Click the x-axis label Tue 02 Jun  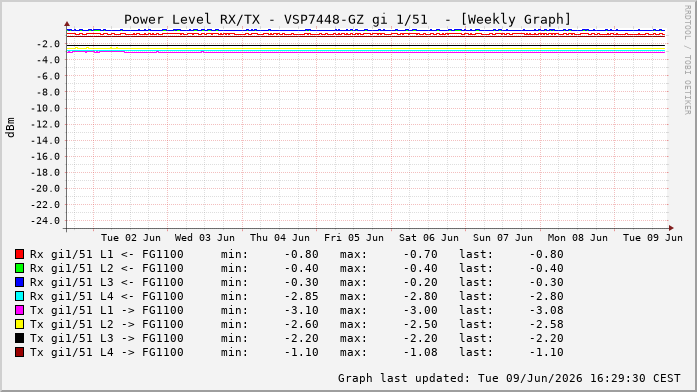coord(131,238)
